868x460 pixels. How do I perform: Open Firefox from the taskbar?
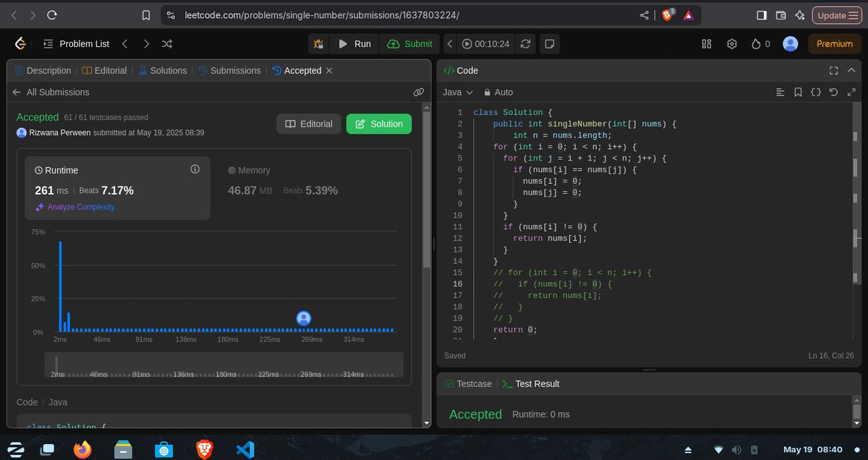pos(83,449)
